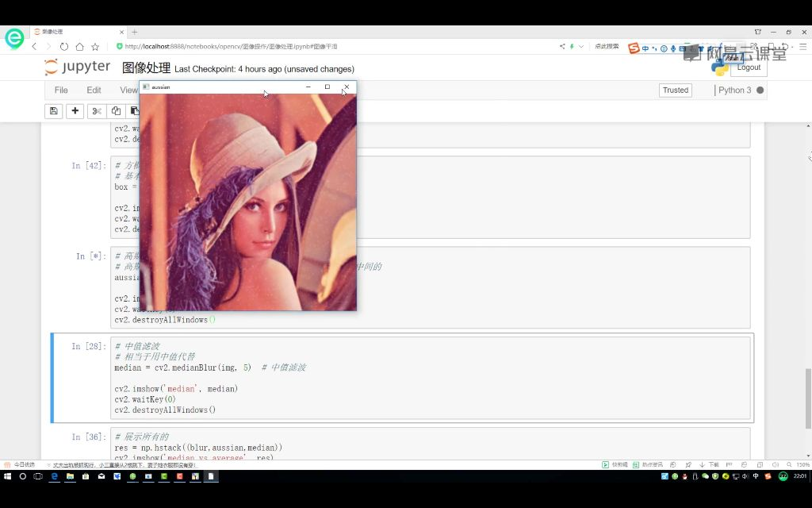Click the share icon in the address bar
This screenshot has height=508, width=812.
[x=562, y=47]
